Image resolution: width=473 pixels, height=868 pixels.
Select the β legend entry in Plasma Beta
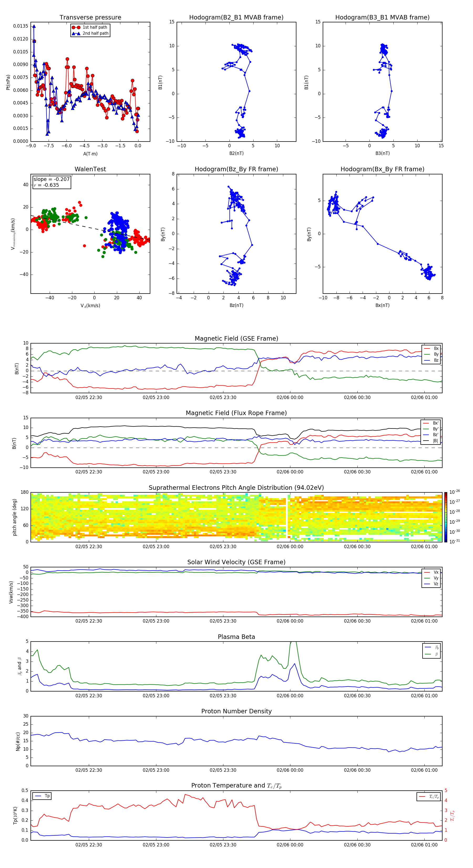point(431,654)
